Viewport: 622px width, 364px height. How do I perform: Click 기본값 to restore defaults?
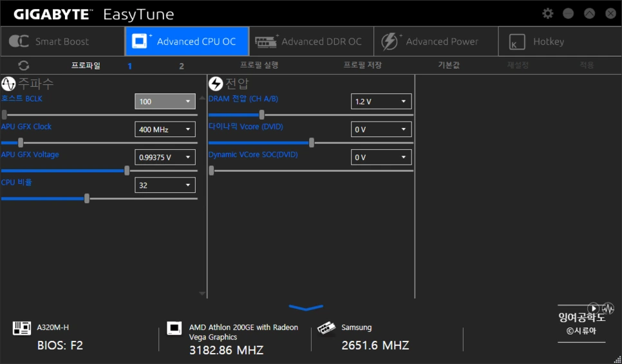(449, 66)
